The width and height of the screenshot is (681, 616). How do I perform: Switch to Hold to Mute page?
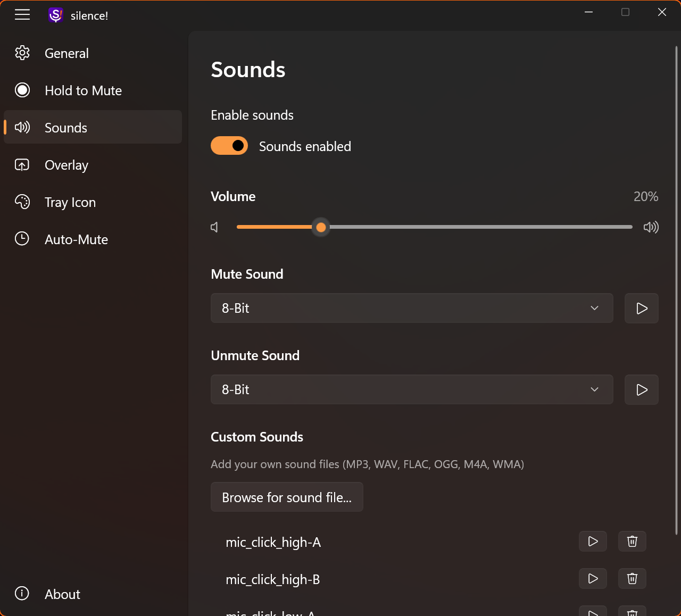click(x=83, y=90)
